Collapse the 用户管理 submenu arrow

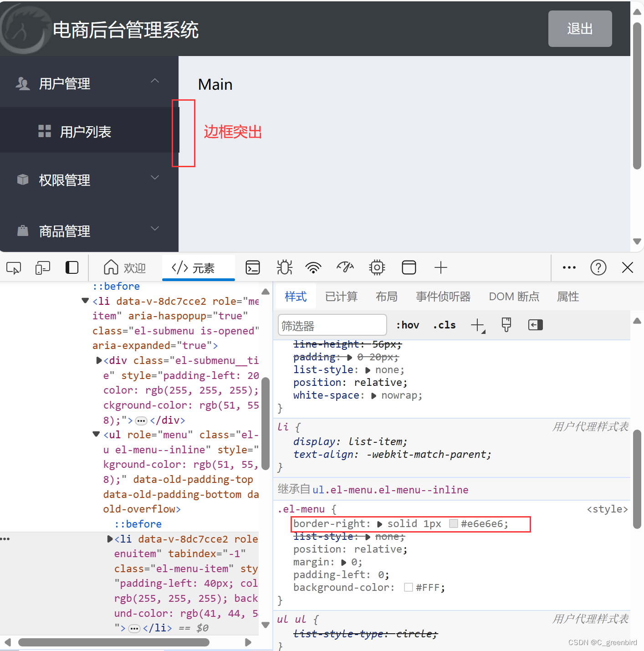coord(155,81)
